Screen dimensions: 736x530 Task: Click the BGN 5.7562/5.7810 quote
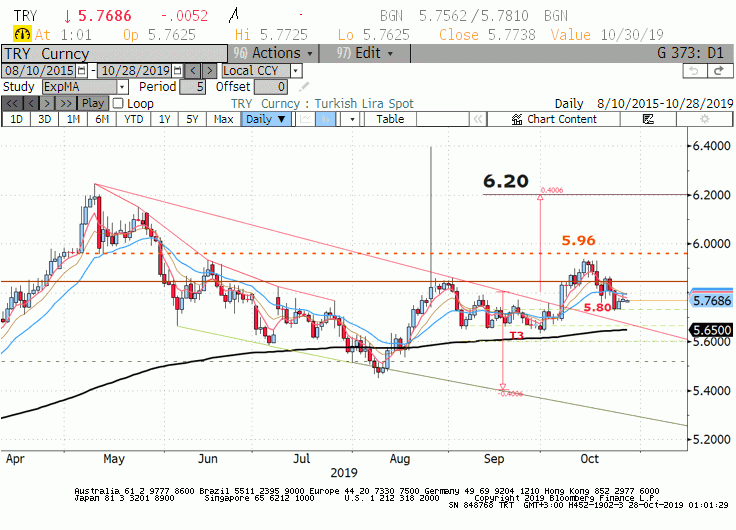454,16
